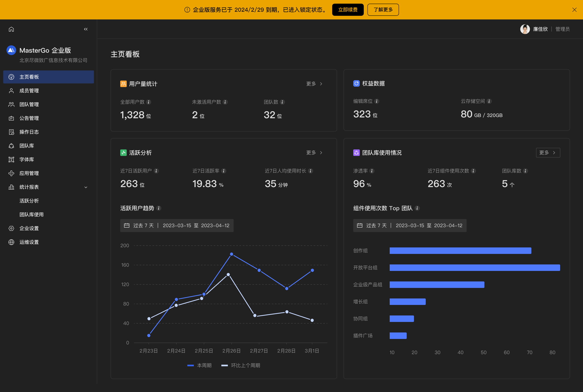The height and width of the screenshot is (392, 583).
Task: Collapse the sidebar with double-chevron icon
Action: pyautogui.click(x=86, y=29)
